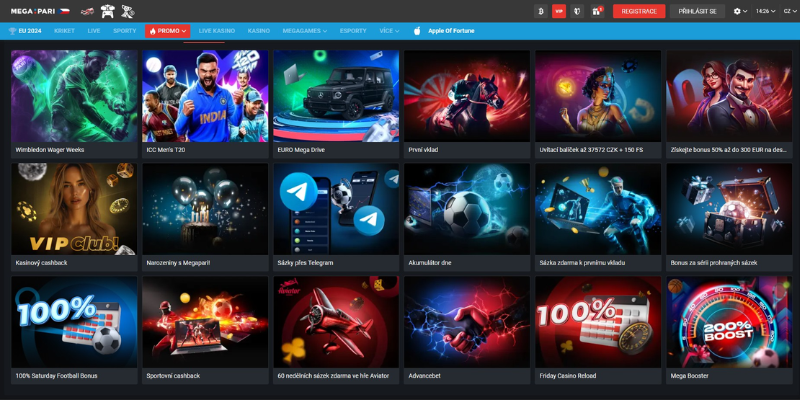Viewport: 800px width, 400px height.
Task: Open the Wimbledon Wager Weeks promo
Action: 74,104
